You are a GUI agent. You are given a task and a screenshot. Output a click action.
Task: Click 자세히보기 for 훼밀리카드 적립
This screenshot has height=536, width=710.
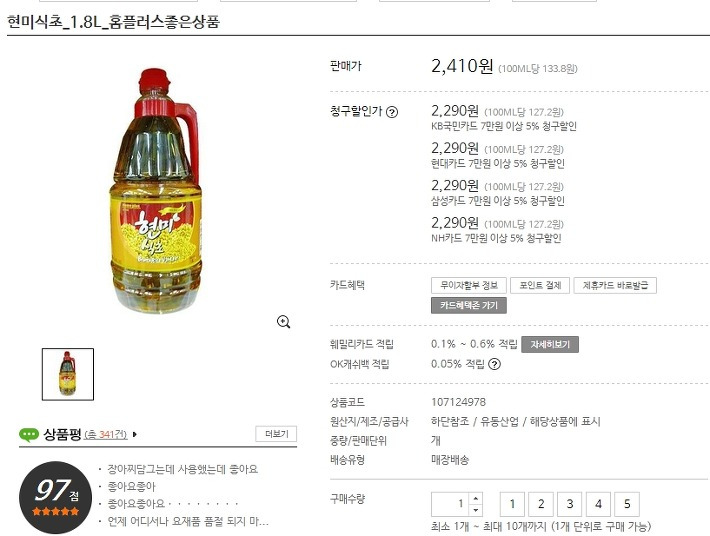[550, 345]
